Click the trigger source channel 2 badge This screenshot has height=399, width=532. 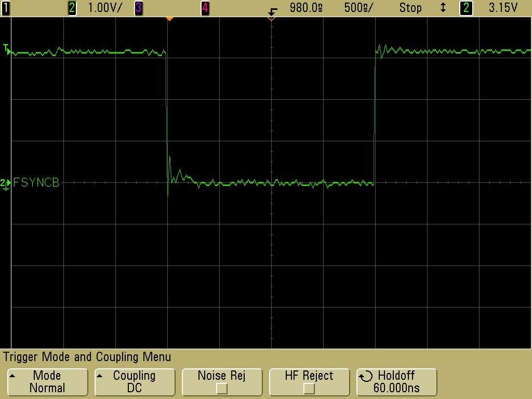[x=466, y=8]
